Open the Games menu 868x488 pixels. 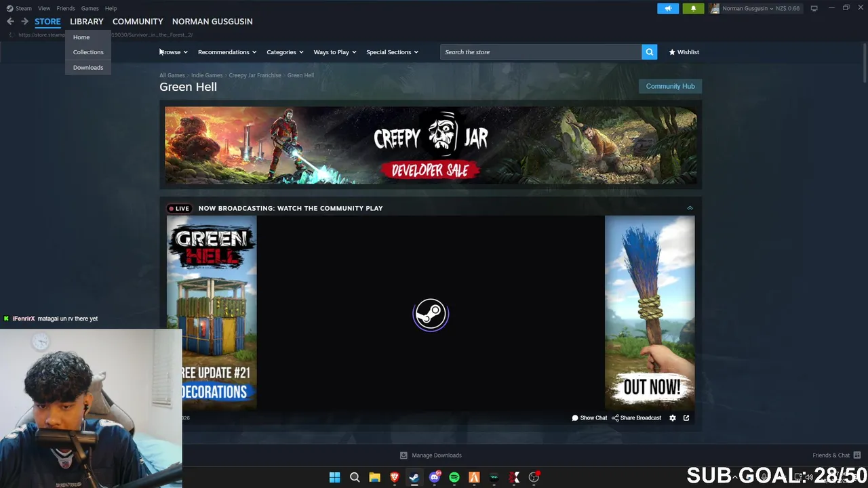90,8
